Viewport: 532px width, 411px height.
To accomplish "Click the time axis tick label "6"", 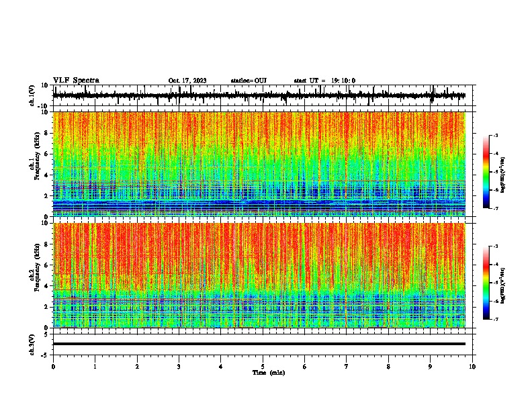I will tap(304, 367).
